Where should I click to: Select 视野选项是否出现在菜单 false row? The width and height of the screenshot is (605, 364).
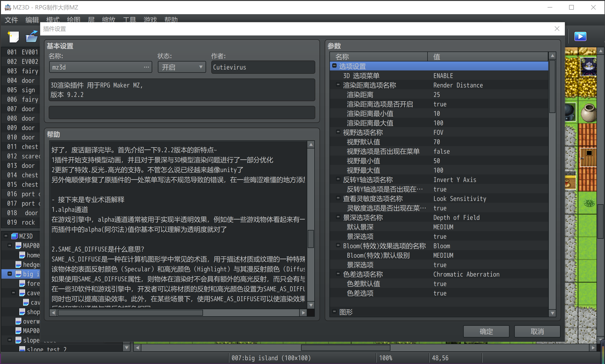[x=439, y=151]
